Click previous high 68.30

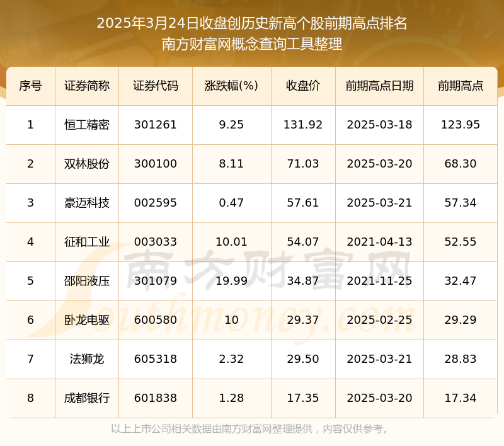pyautogui.click(x=461, y=164)
